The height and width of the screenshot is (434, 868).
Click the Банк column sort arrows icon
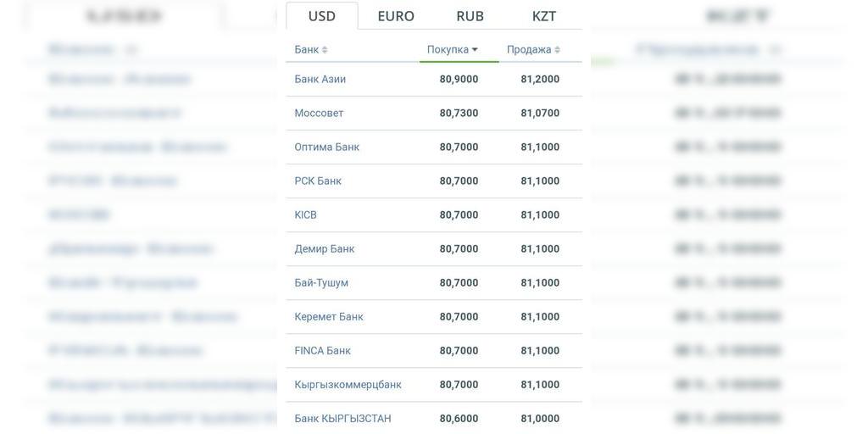click(x=325, y=50)
